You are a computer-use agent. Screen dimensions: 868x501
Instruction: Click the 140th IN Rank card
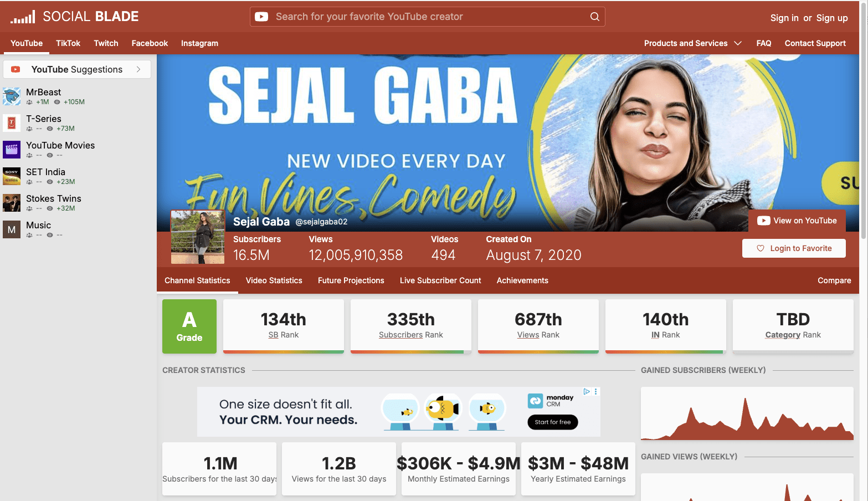click(666, 326)
